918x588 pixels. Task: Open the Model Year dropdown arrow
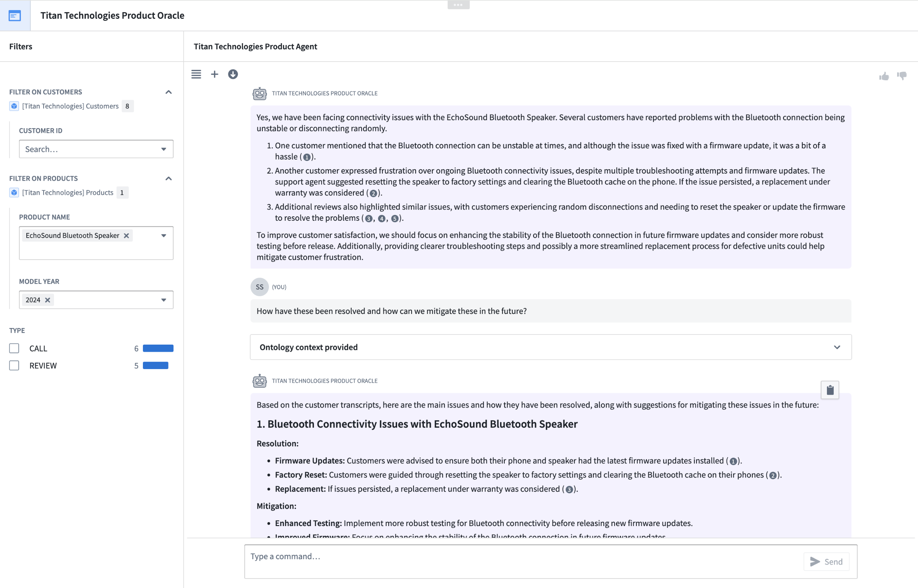pos(164,300)
